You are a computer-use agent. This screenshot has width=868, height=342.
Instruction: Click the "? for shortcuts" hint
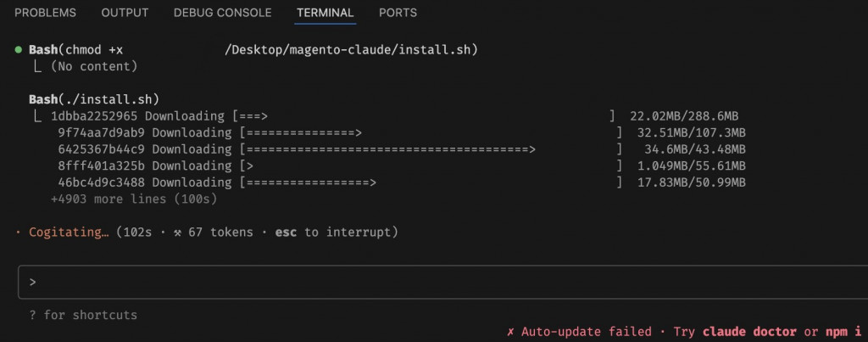point(83,315)
